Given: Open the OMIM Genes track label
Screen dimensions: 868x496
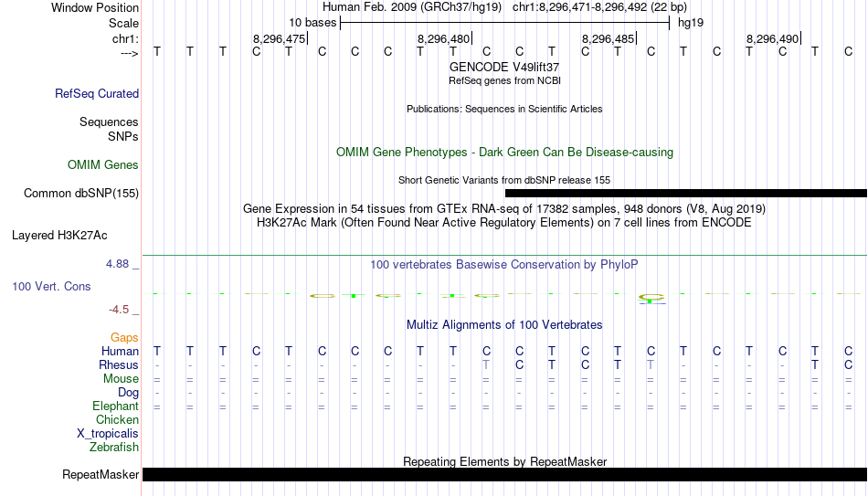Looking at the screenshot, I should pos(102,165).
